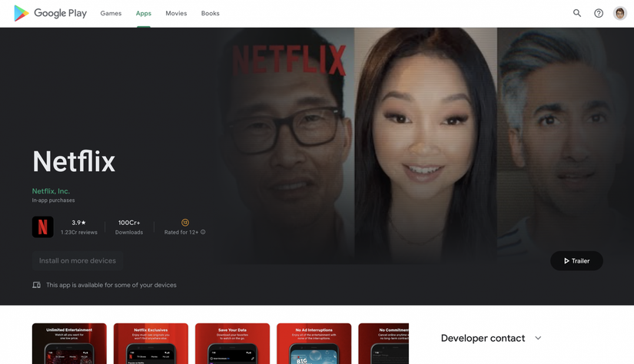
Task: Click the Netflix N app icon
Action: click(43, 227)
